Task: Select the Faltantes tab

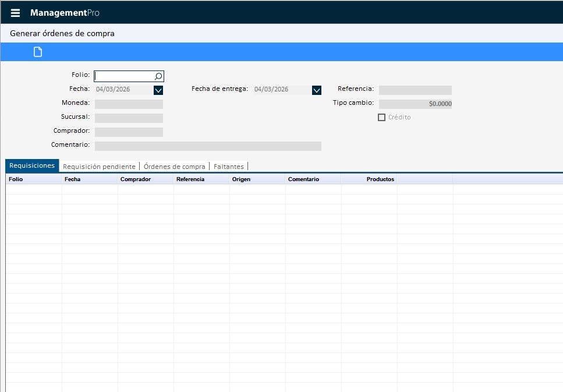Action: pyautogui.click(x=229, y=167)
